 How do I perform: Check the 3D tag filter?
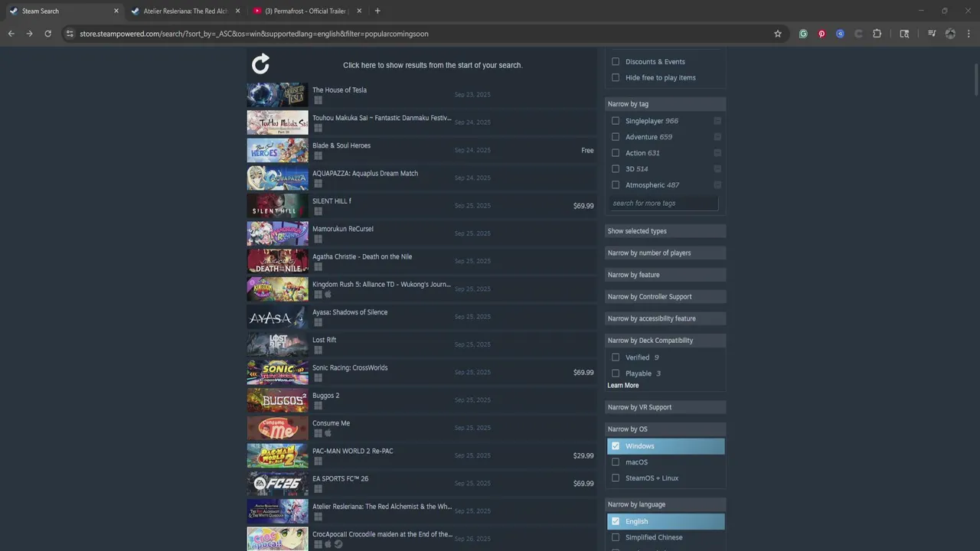pyautogui.click(x=616, y=169)
